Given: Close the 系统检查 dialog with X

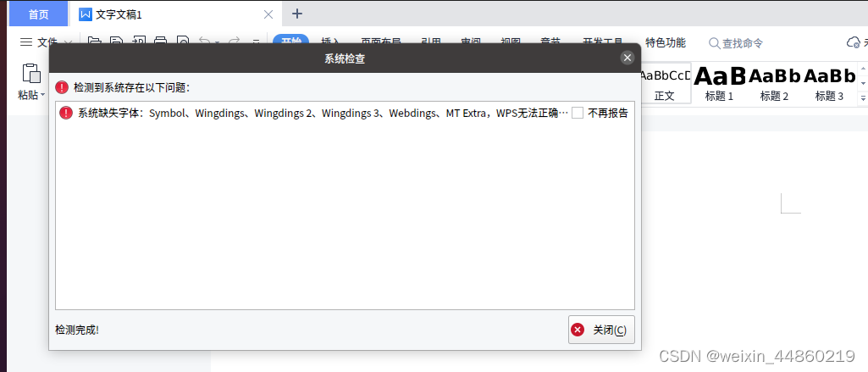Looking at the screenshot, I should click(x=627, y=58).
